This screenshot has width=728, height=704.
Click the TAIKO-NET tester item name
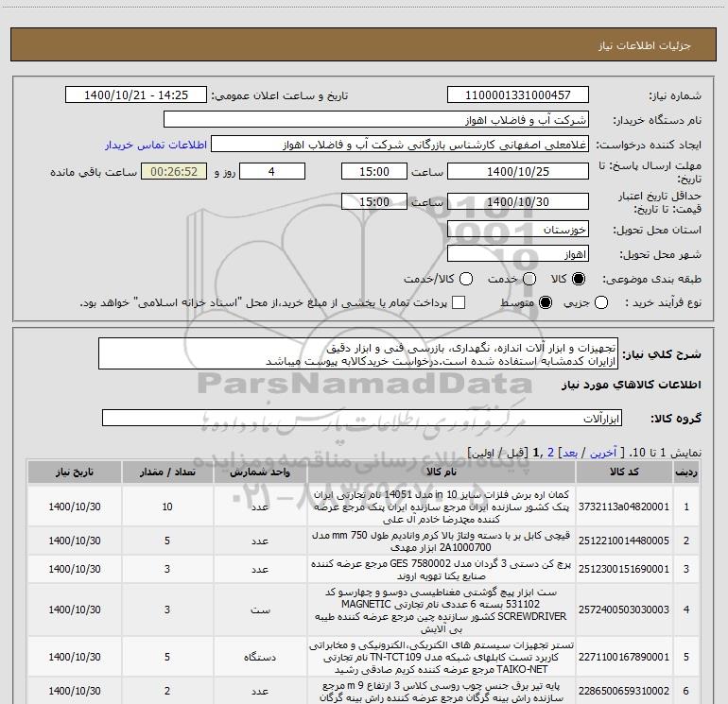pos(442,657)
